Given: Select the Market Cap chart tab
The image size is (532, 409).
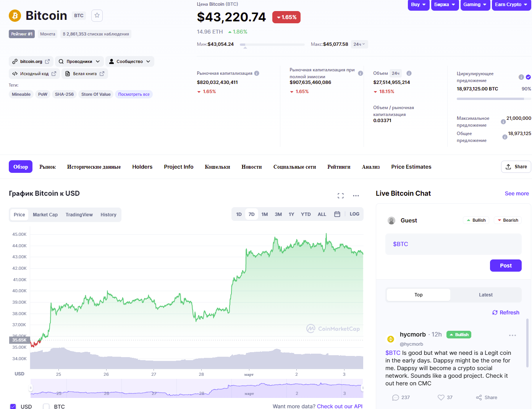Looking at the screenshot, I should click(x=45, y=215).
